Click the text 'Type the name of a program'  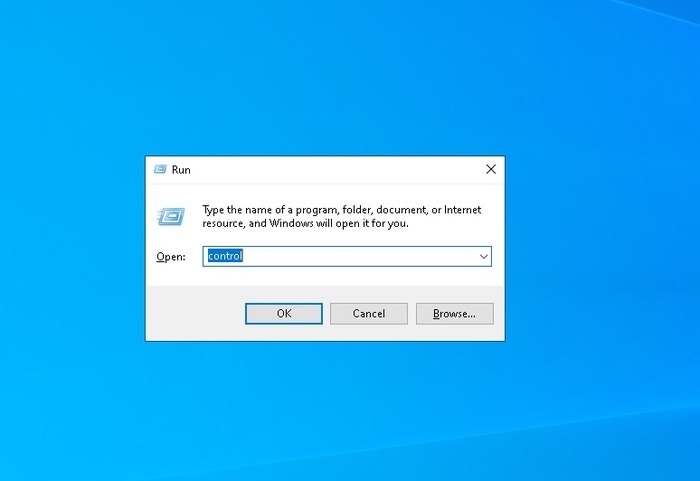coord(271,209)
